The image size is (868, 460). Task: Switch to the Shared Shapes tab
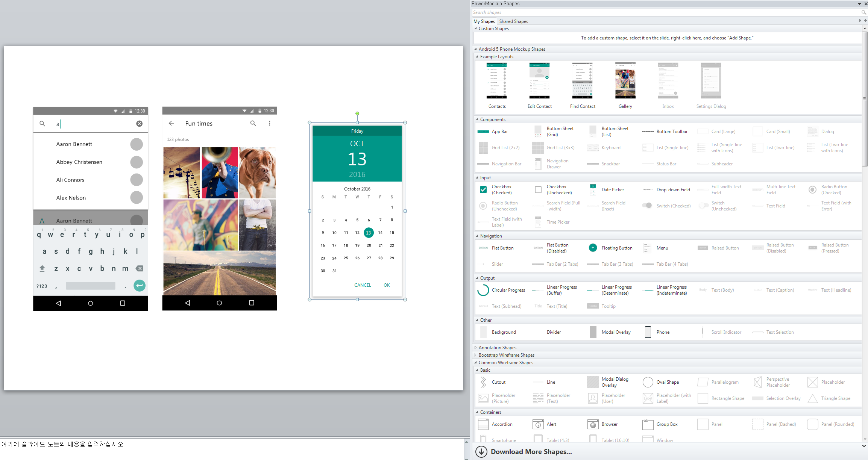pyautogui.click(x=513, y=21)
